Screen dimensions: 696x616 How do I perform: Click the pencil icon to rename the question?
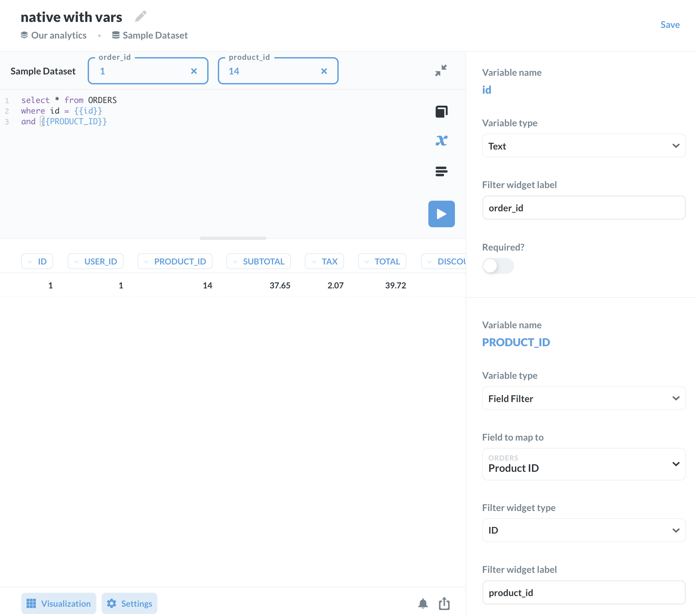(141, 16)
